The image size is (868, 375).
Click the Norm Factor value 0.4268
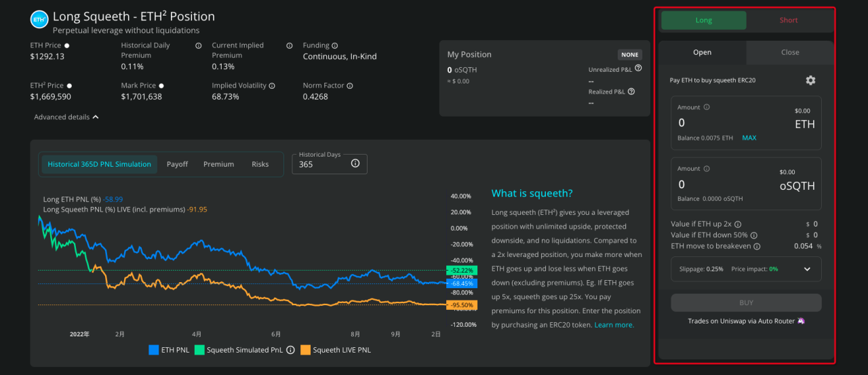point(315,97)
